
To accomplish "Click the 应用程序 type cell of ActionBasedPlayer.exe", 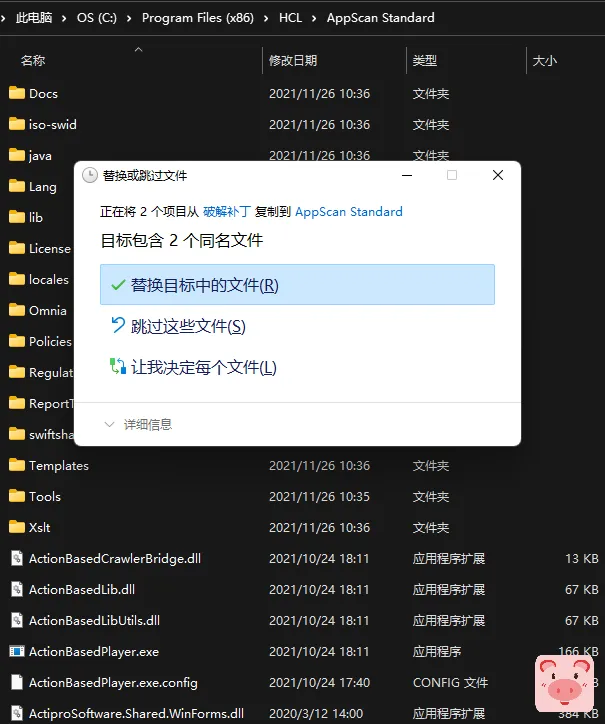I will (437, 652).
